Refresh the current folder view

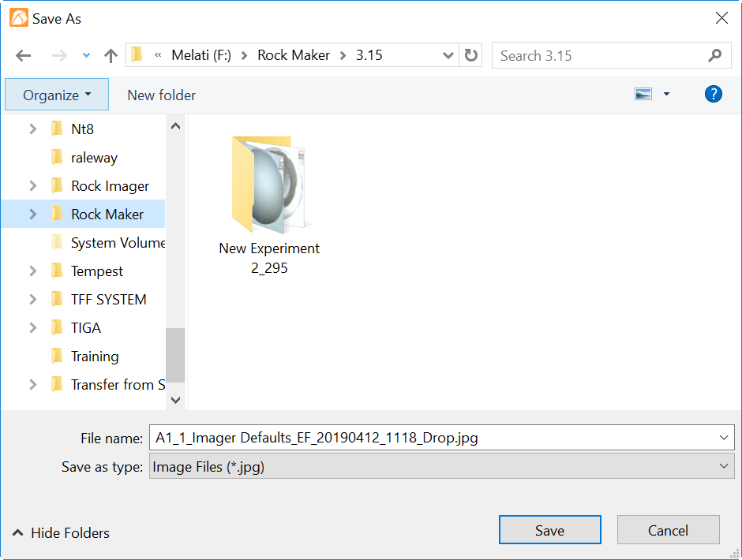pyautogui.click(x=470, y=55)
